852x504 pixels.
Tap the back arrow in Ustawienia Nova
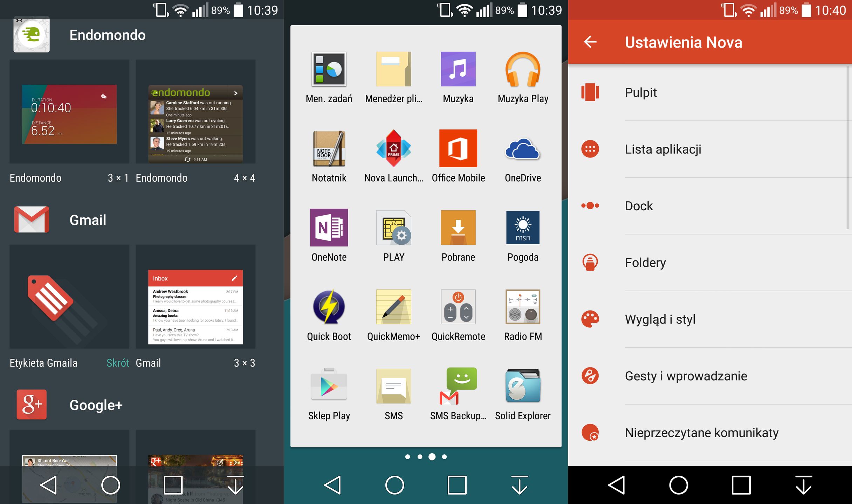(x=590, y=42)
